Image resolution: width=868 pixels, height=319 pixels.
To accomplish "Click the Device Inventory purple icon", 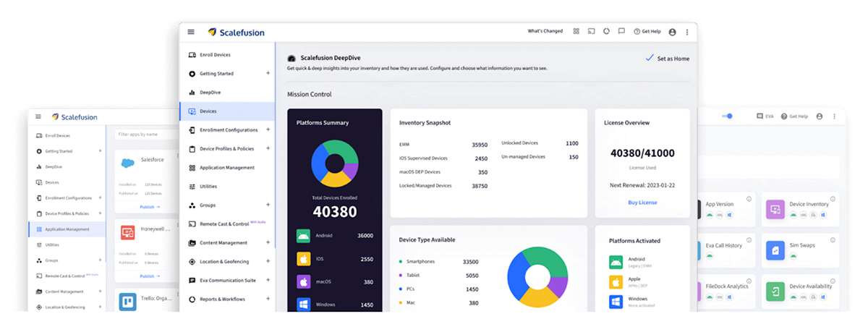I will click(x=775, y=210).
